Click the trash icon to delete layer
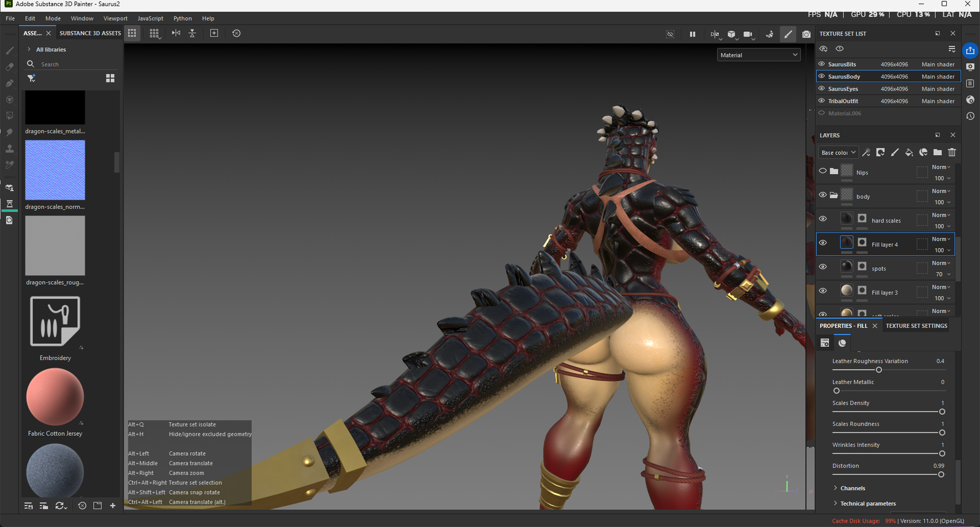 (952, 153)
